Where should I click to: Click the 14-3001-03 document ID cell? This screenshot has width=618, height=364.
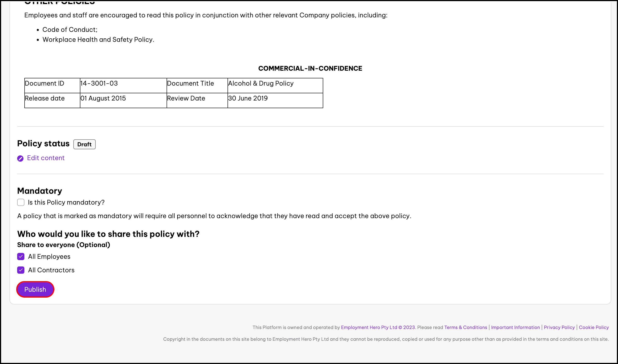(x=99, y=83)
